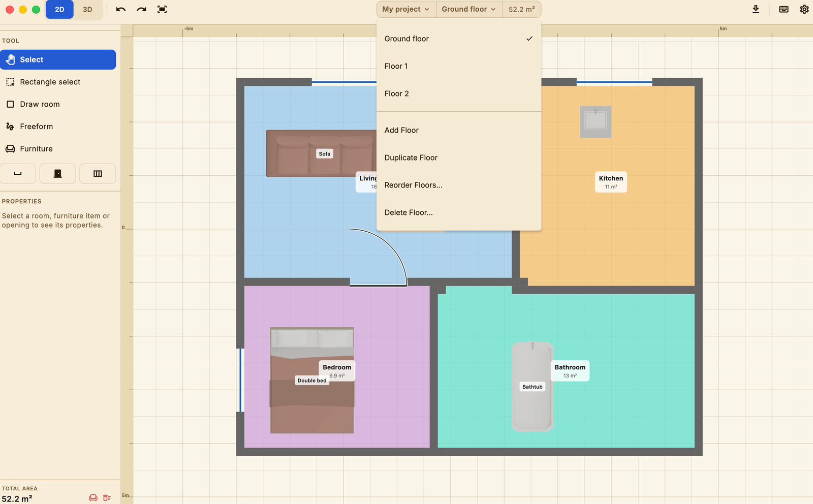813x504 pixels.
Task: Activate the Select tool
Action: [x=58, y=59]
